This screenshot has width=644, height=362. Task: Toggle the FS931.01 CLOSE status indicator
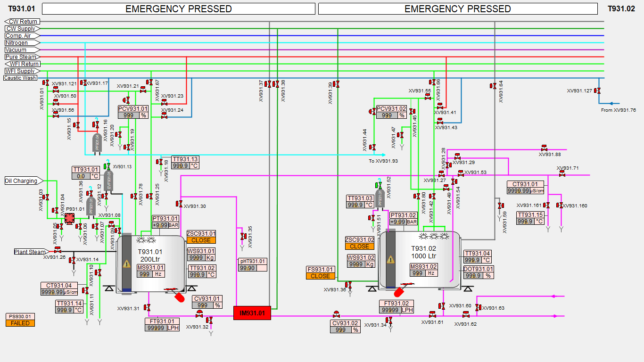[x=320, y=276]
